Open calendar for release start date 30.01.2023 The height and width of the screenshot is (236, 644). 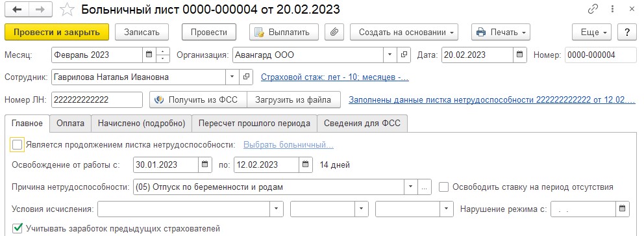(205, 165)
